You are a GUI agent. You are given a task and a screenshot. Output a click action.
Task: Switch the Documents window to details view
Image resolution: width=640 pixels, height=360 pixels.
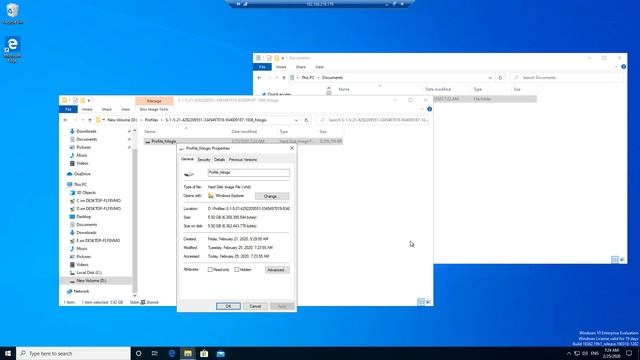pyautogui.click(x=615, y=260)
